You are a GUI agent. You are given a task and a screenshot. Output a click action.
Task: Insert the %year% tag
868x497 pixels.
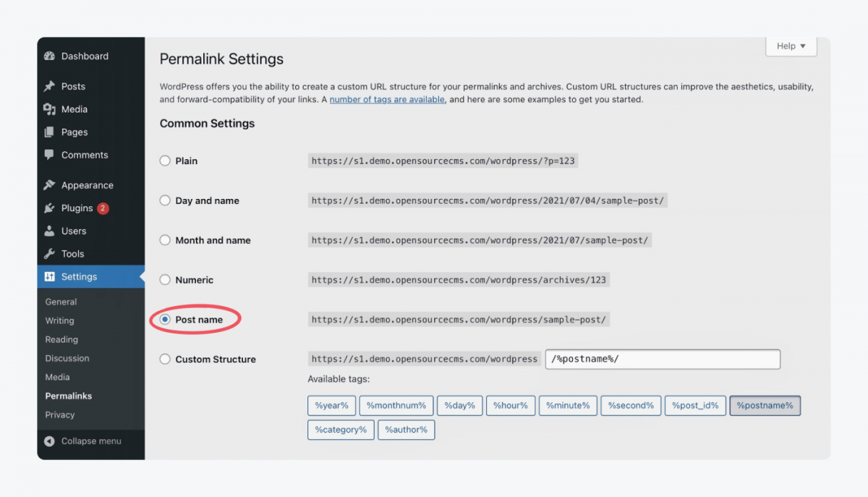click(331, 406)
